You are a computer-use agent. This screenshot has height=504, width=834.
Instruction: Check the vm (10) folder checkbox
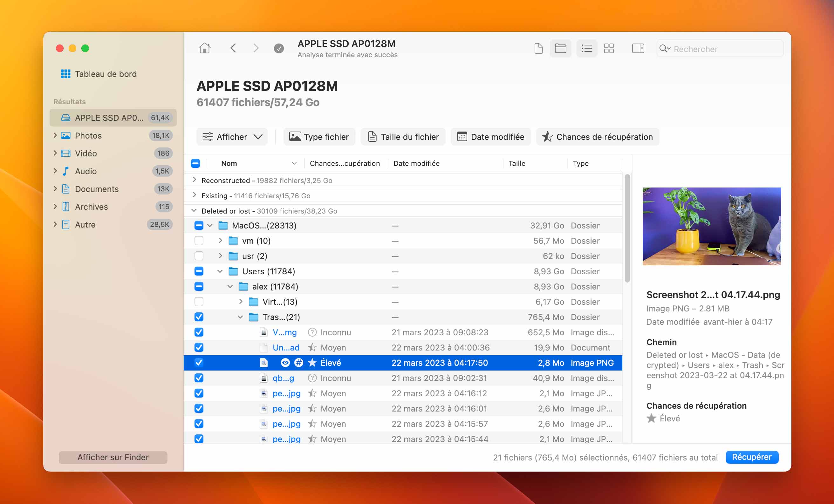coord(199,241)
